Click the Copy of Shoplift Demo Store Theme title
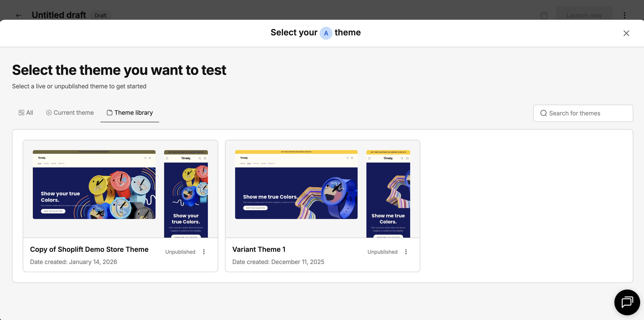Image resolution: width=644 pixels, height=320 pixels. 89,249
